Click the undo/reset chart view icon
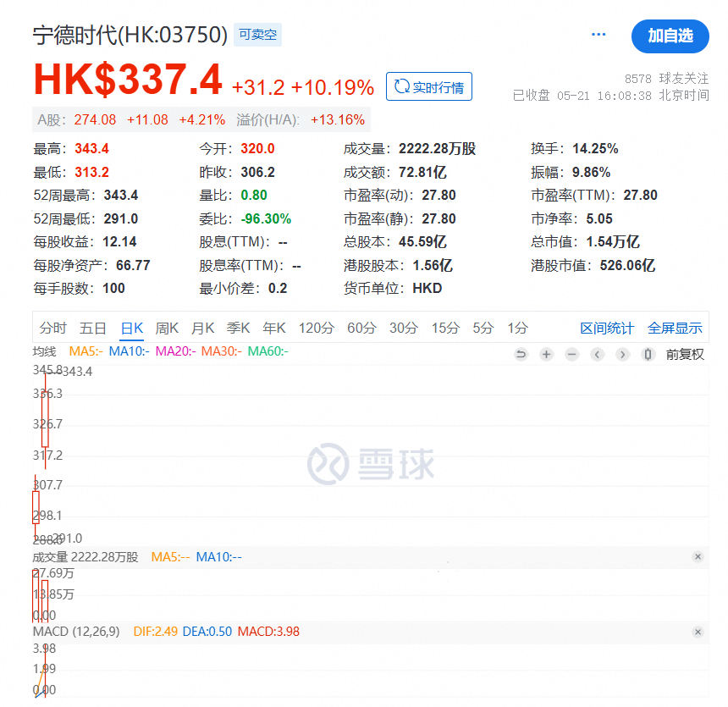The image size is (728, 707). click(521, 354)
